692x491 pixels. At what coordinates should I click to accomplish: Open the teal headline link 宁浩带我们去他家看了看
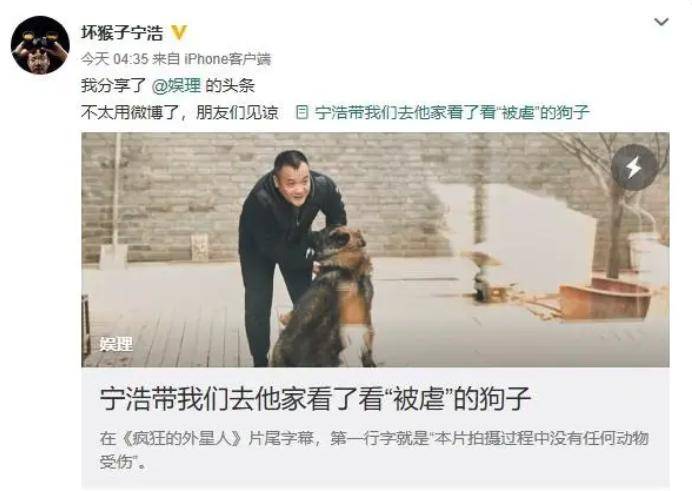pos(452,112)
